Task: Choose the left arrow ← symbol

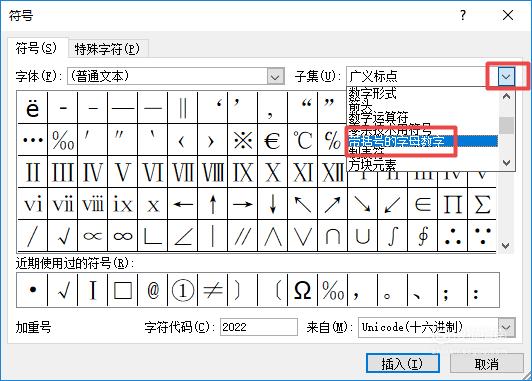Action: [183, 204]
